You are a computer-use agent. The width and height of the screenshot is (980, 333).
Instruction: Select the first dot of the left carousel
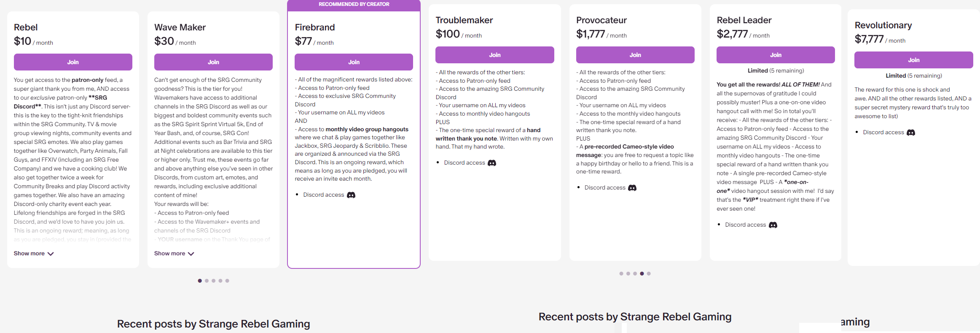[x=200, y=281]
